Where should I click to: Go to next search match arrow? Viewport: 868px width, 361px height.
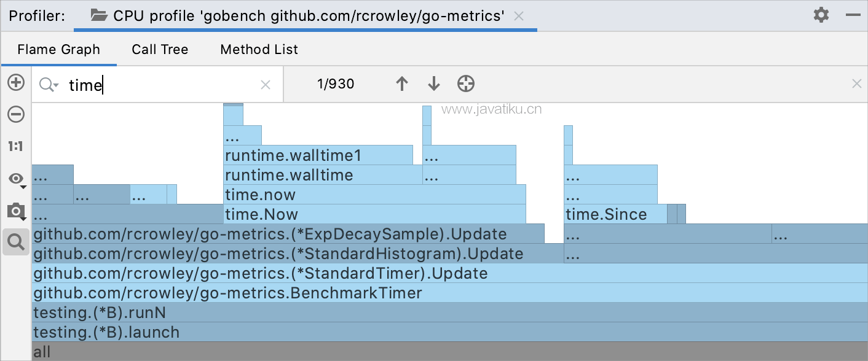[434, 84]
